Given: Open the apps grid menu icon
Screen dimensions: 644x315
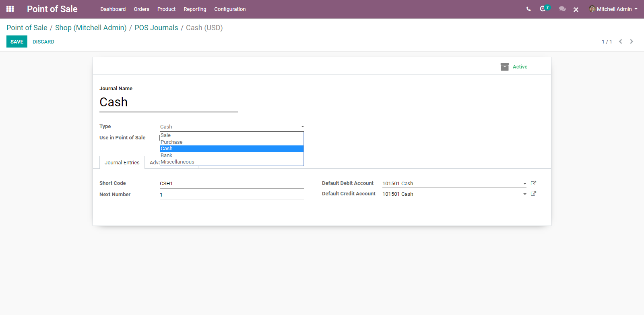Looking at the screenshot, I should 10,9.
